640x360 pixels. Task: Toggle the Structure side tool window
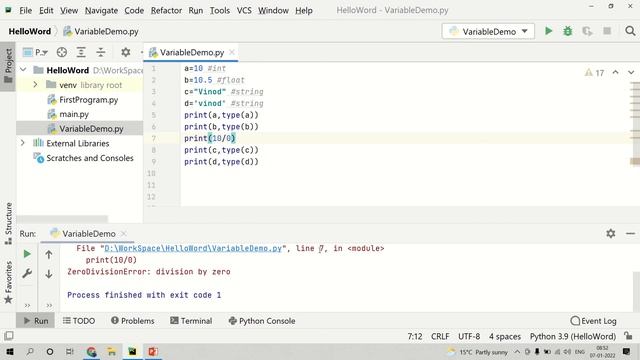click(x=8, y=223)
